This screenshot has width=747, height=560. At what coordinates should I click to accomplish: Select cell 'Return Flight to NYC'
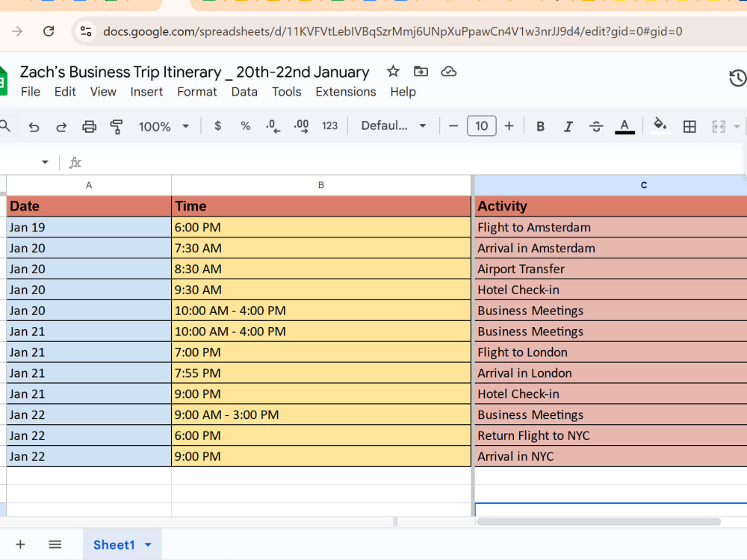pyautogui.click(x=611, y=436)
